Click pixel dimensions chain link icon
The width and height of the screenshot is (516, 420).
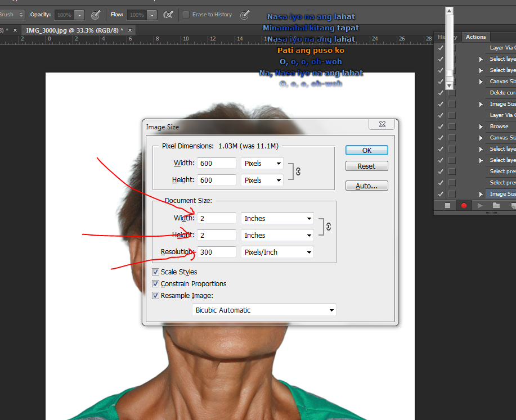[298, 171]
